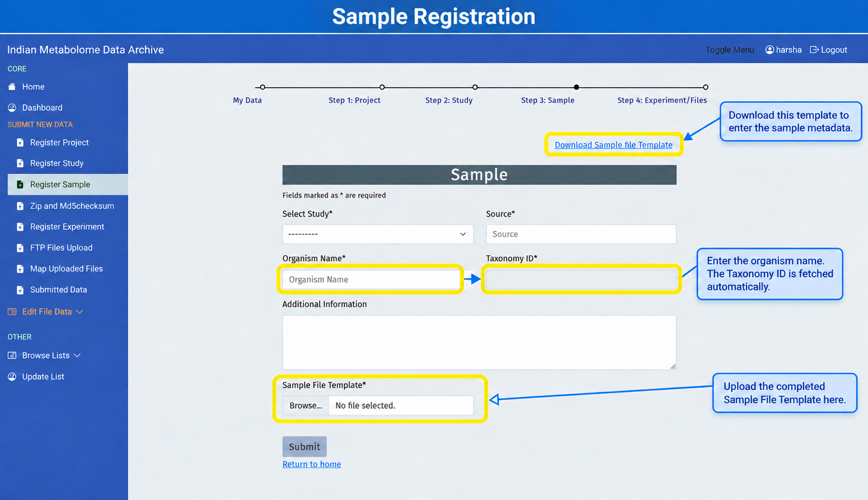Click the Edit File Data icon
Viewport: 868px width, 500px height.
coord(12,312)
